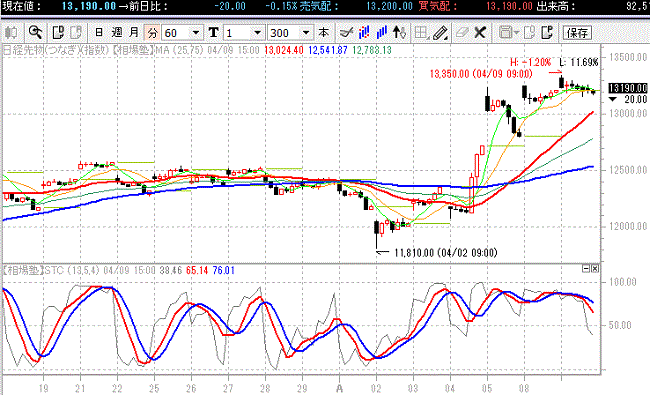Switch to weekly (週) timeframe
Image resolution: width=650 pixels, height=395 pixels.
(x=117, y=32)
